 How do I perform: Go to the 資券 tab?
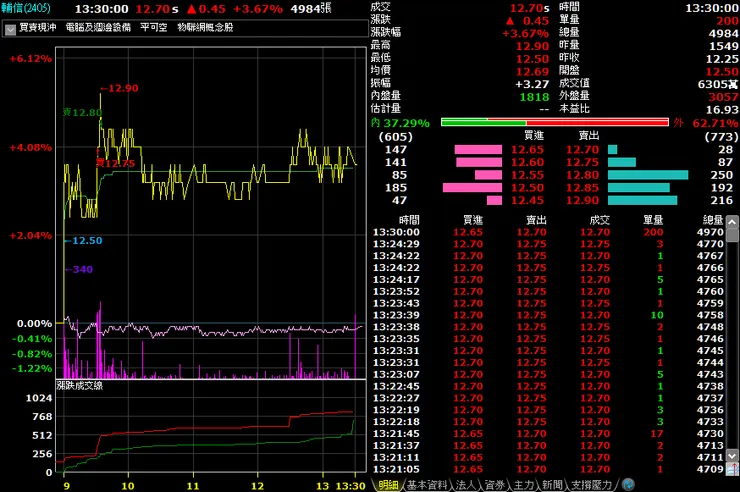(x=495, y=485)
